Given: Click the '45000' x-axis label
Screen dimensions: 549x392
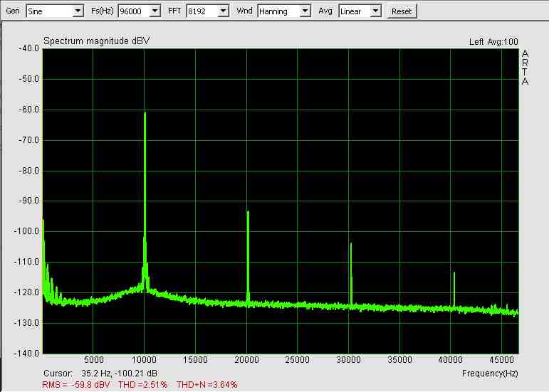Looking at the screenshot, I should (502, 359).
